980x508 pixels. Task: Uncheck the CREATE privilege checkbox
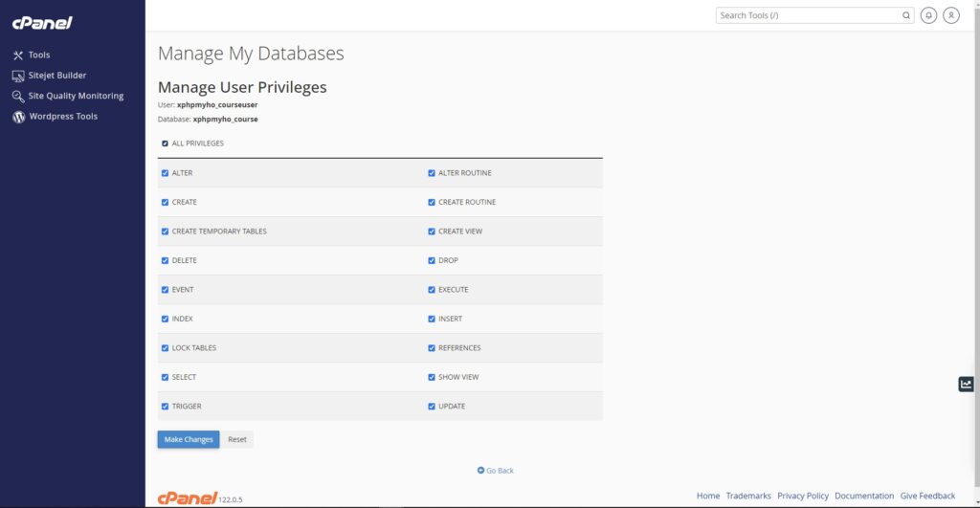tap(165, 203)
